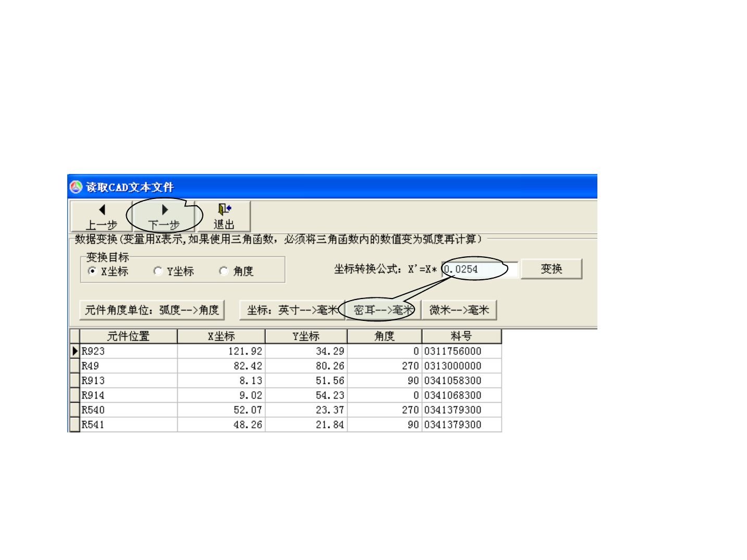Image resolution: width=747 pixels, height=560 pixels.
Task: Click part number 0341058300
Action: [x=461, y=381]
